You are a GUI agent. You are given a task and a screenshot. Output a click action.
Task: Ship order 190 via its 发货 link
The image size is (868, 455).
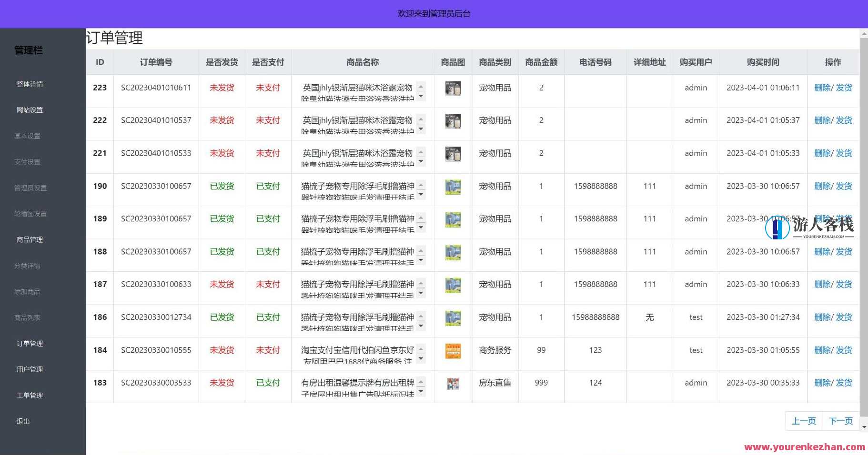pyautogui.click(x=844, y=186)
